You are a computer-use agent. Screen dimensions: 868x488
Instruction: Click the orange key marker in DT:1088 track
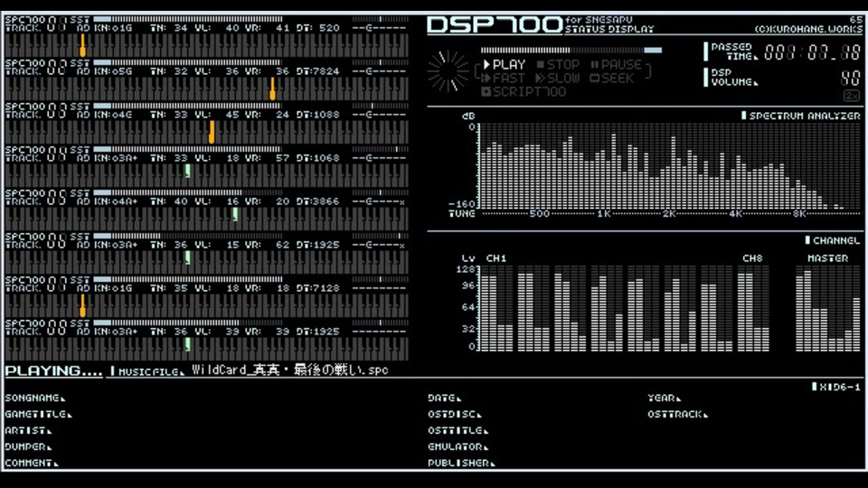click(x=212, y=132)
